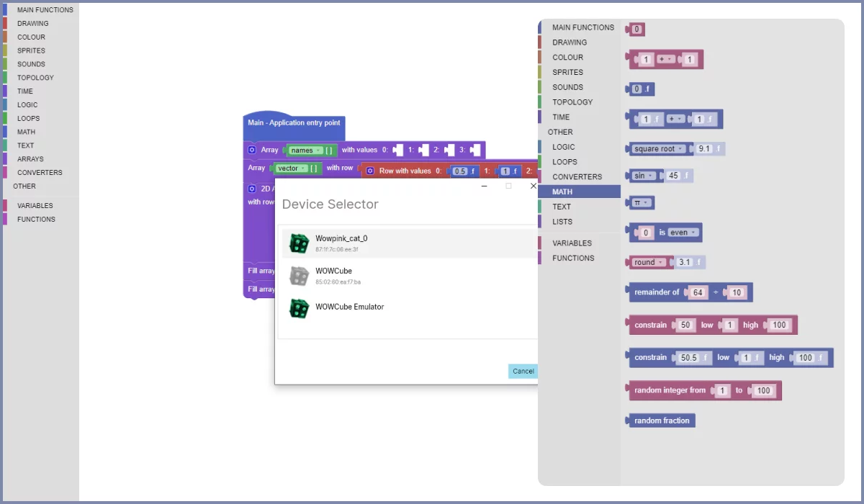Click gear icon on Row with values block
Viewport: 864px width, 504px height.
point(370,171)
